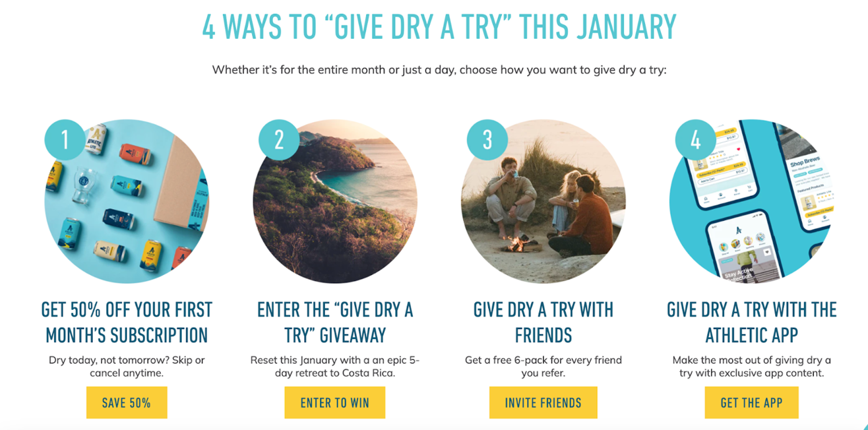Click the Home icon in the app mockup
Screen dimensions: 868x430
pos(705,198)
